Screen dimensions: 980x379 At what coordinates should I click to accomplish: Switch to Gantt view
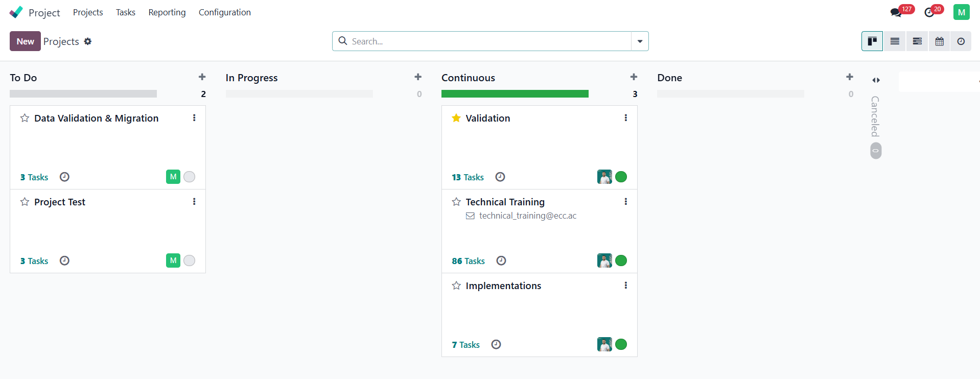[x=917, y=41]
